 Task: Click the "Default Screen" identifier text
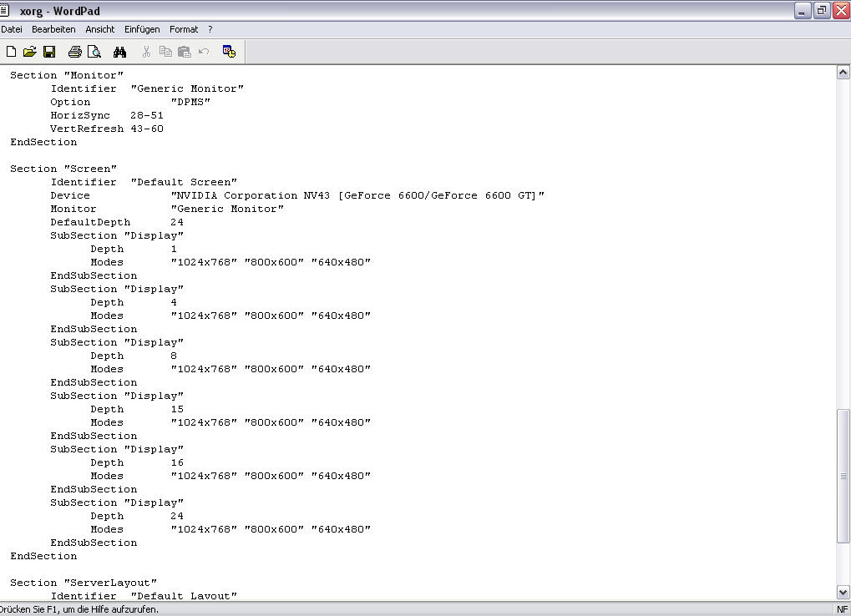pyautogui.click(x=184, y=182)
